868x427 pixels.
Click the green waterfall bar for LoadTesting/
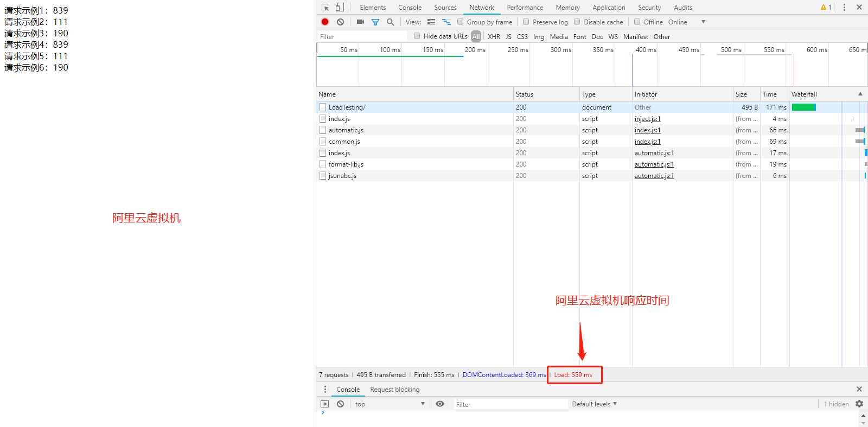803,107
